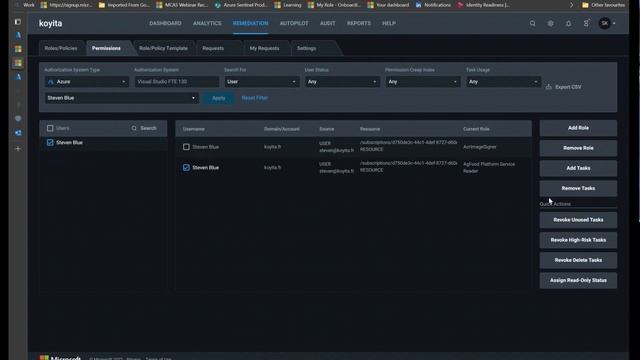Open the Your dashboard bookmark

click(388, 5)
